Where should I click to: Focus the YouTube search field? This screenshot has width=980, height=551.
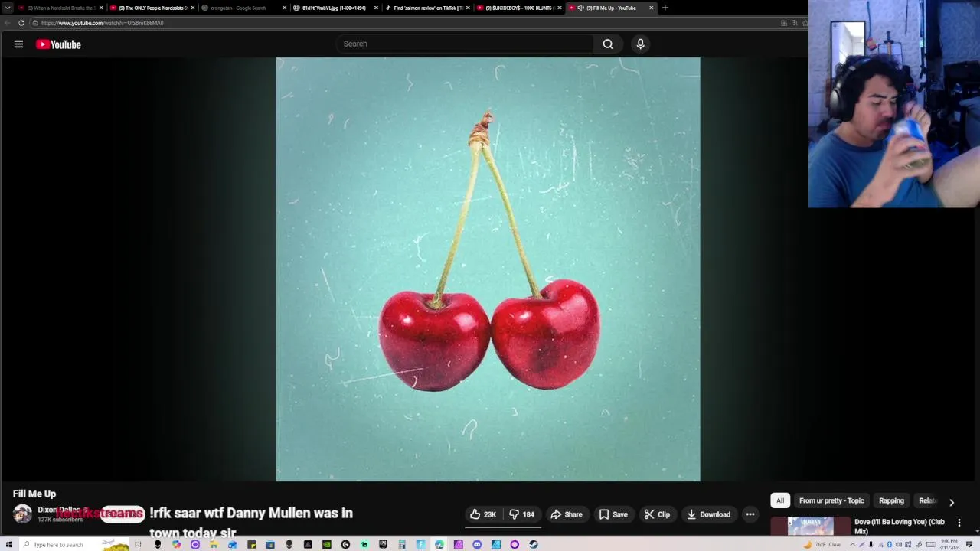(x=464, y=44)
